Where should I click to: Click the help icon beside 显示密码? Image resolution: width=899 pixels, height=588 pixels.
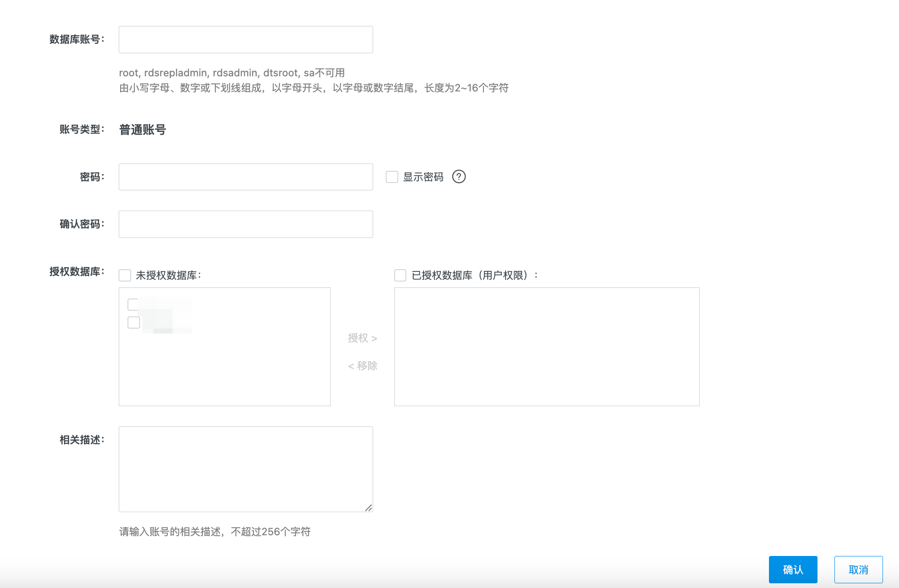[458, 177]
